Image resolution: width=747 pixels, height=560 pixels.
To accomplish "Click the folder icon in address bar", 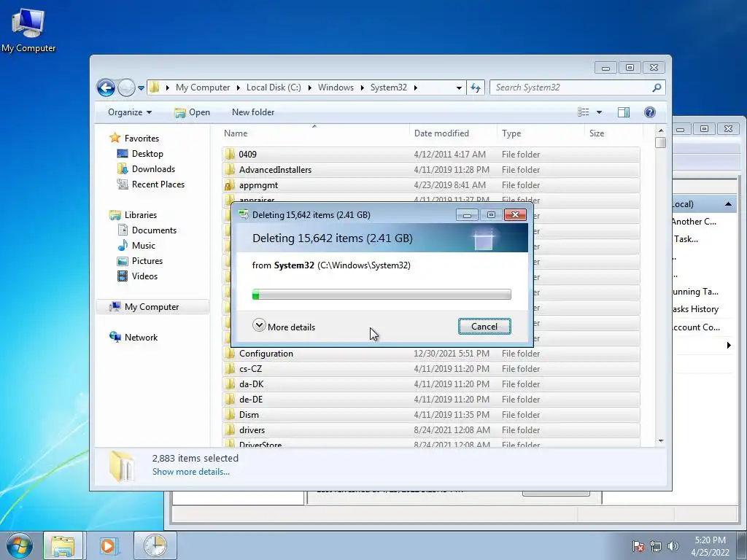I will (155, 87).
